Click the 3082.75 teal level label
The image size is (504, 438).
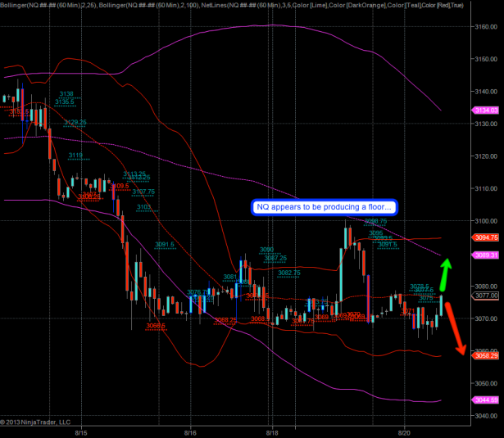coord(289,273)
